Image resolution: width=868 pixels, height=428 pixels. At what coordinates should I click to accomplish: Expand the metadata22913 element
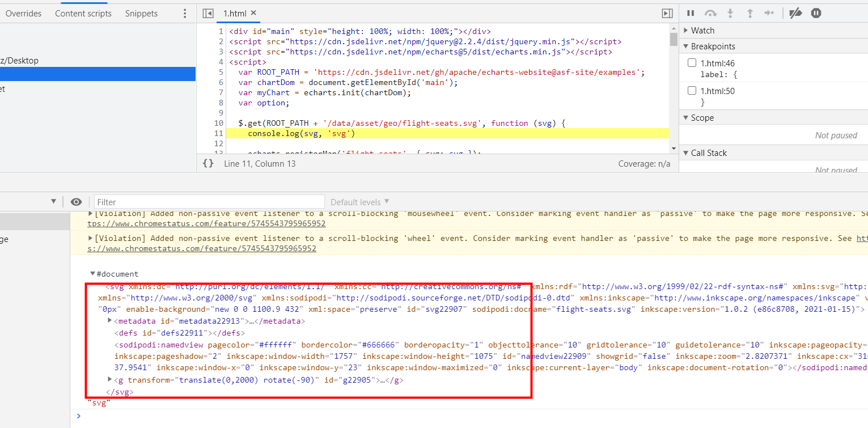click(110, 321)
